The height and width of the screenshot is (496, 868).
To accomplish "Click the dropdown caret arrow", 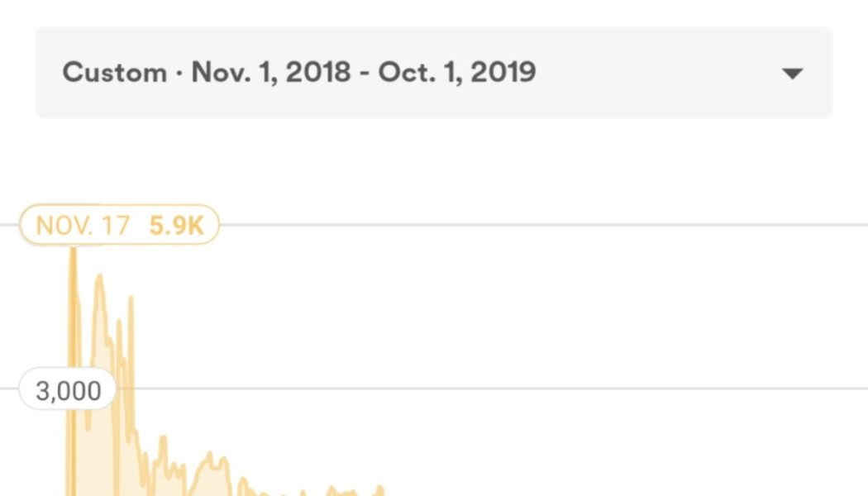I will point(792,74).
